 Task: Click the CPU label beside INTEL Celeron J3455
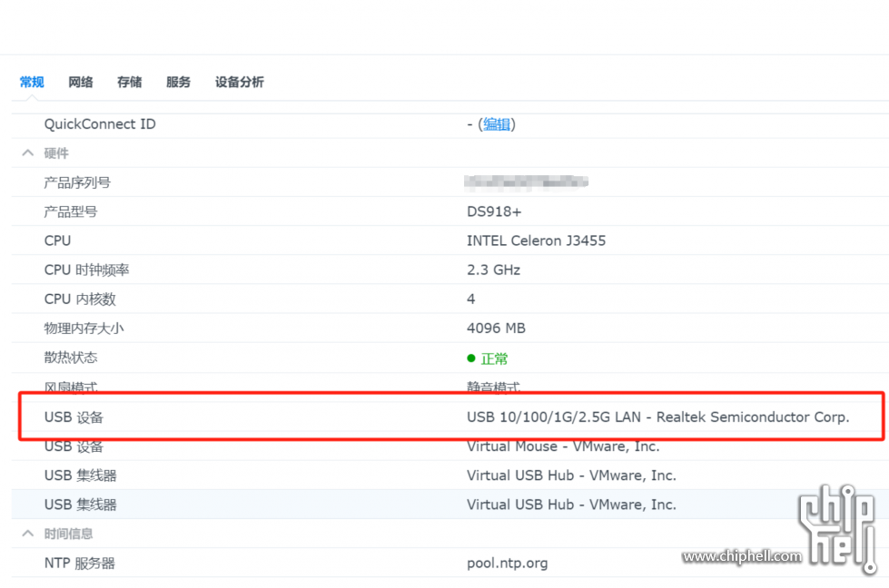(57, 240)
